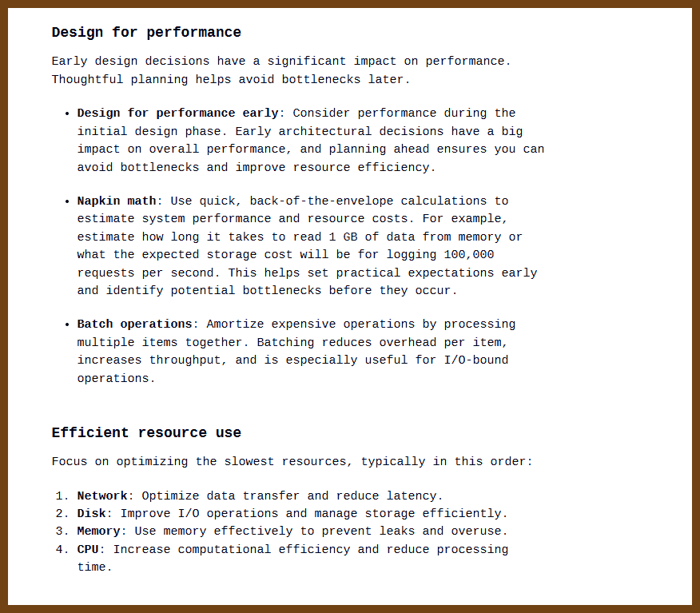This screenshot has width=700, height=613.
Task: Click the bold "Network" list label
Action: (x=102, y=496)
